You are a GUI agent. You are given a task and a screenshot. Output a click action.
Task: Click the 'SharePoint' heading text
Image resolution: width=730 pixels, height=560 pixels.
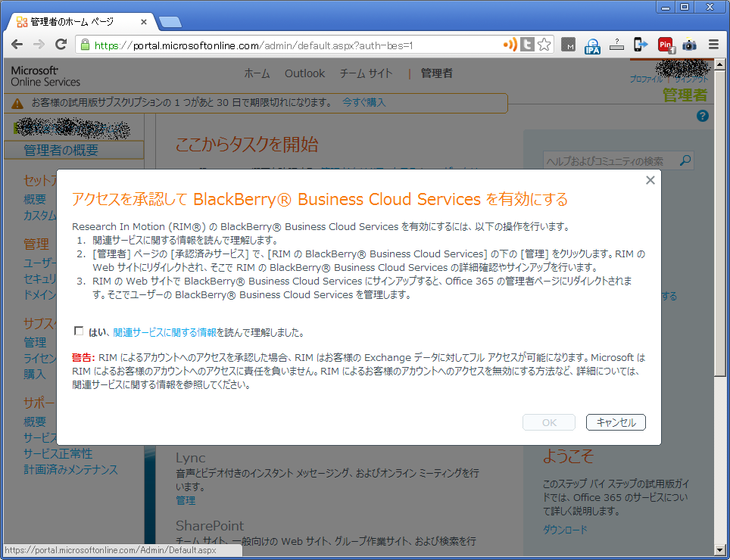(x=210, y=526)
